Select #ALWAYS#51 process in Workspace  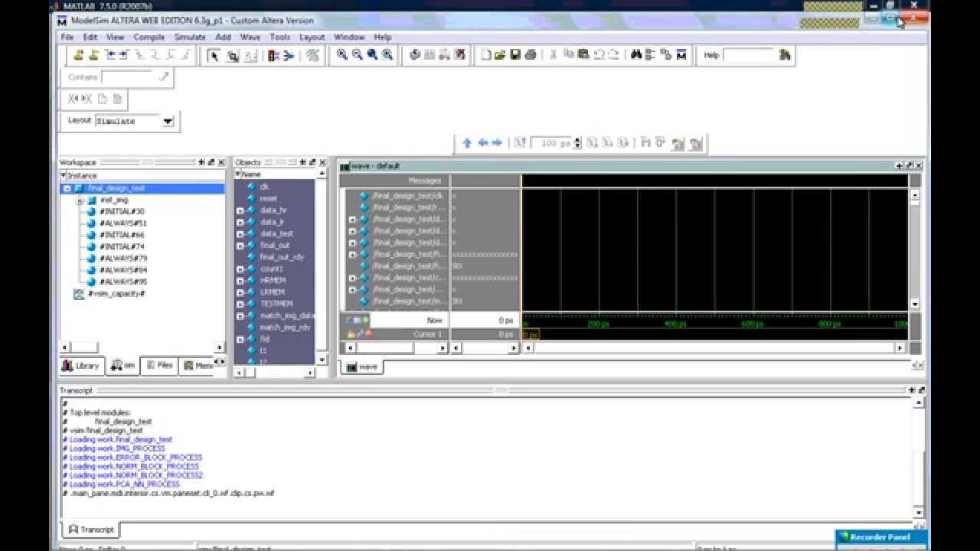click(122, 223)
